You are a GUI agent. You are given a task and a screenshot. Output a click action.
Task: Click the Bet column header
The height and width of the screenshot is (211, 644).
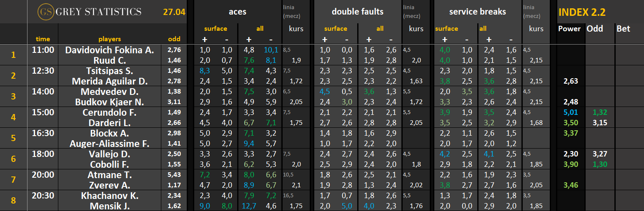click(x=623, y=29)
